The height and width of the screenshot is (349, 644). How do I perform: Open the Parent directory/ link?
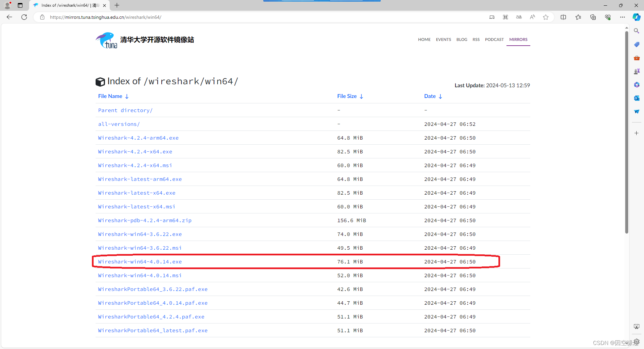pos(125,110)
